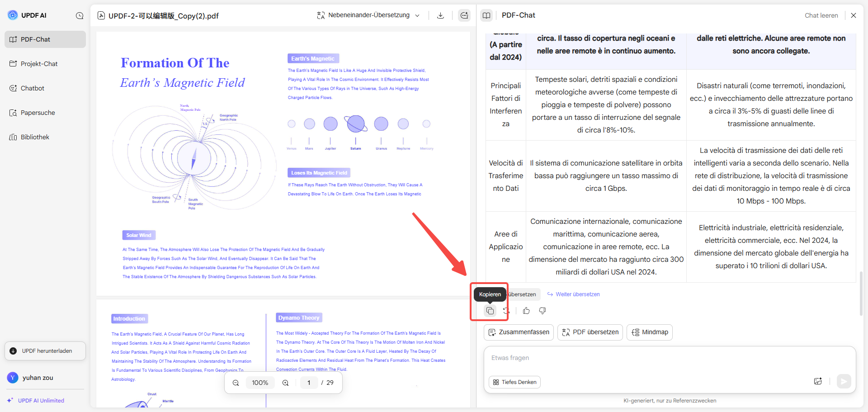Viewport: 868px width, 412px height.
Task: Open UPDF AI Unlimited link
Action: [36, 401]
